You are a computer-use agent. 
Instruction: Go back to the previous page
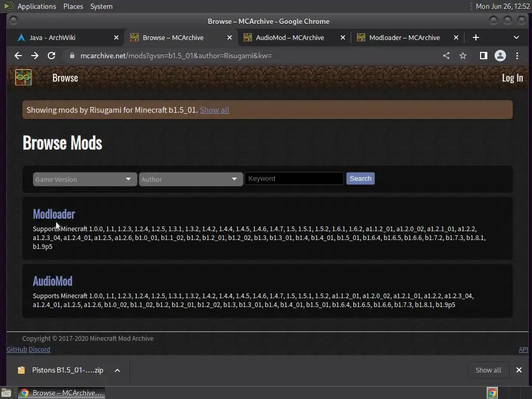(x=18, y=56)
